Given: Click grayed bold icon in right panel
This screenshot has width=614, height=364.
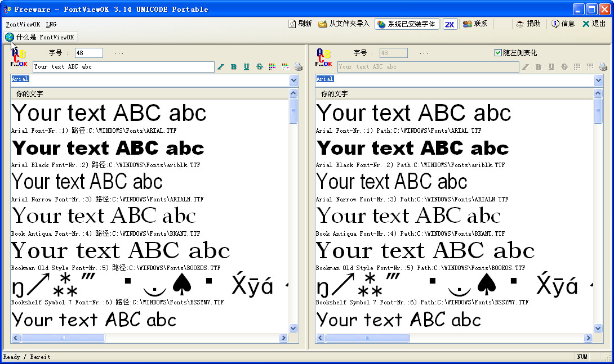Looking at the screenshot, I should [x=539, y=67].
